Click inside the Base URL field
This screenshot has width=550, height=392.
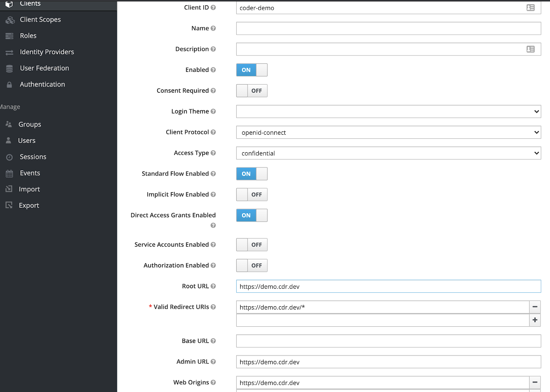click(x=388, y=341)
